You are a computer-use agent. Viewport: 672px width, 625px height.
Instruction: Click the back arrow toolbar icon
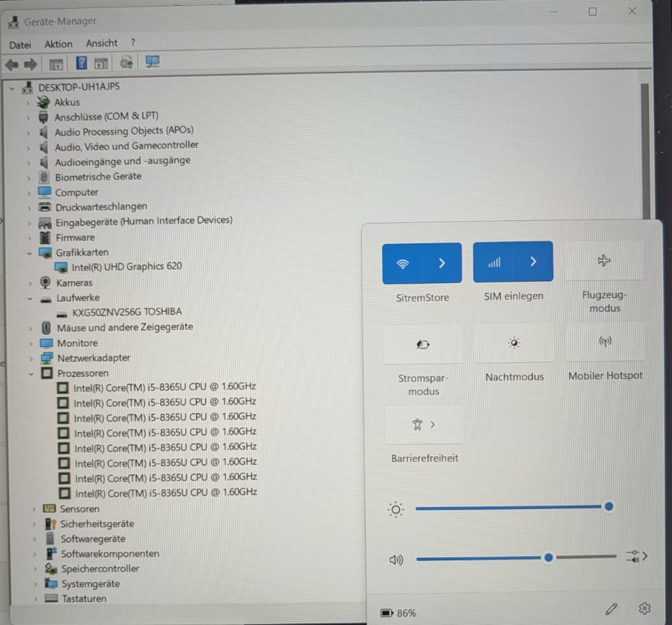tap(12, 65)
